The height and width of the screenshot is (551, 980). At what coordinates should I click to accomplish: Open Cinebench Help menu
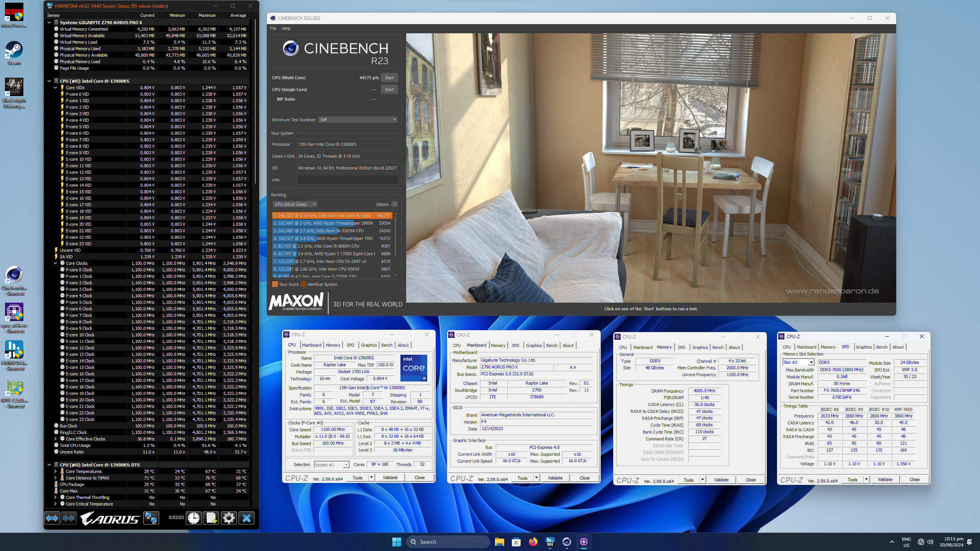tap(286, 28)
